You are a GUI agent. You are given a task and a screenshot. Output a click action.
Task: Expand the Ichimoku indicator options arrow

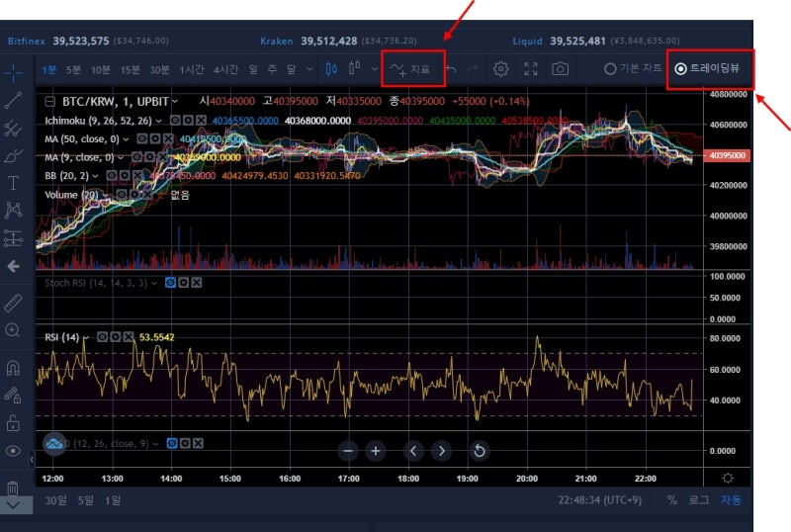point(158,121)
